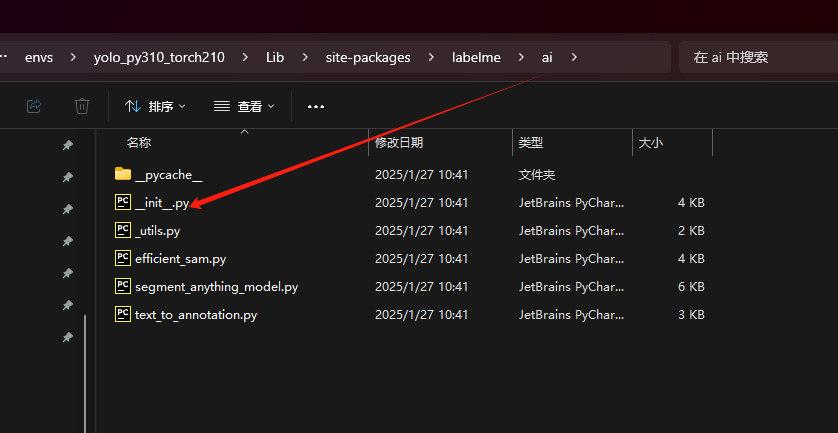Expand chevron after site-packages breadcrumb
The width and height of the screenshot is (838, 433).
431,57
